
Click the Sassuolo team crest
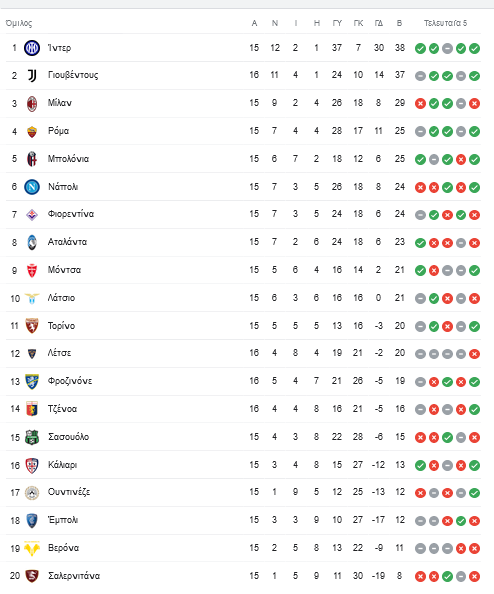(x=32, y=437)
